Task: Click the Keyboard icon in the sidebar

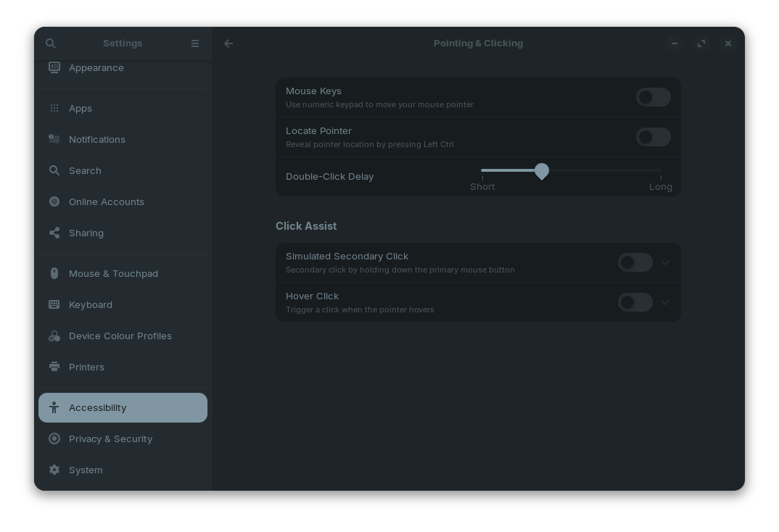Action: pyautogui.click(x=54, y=304)
